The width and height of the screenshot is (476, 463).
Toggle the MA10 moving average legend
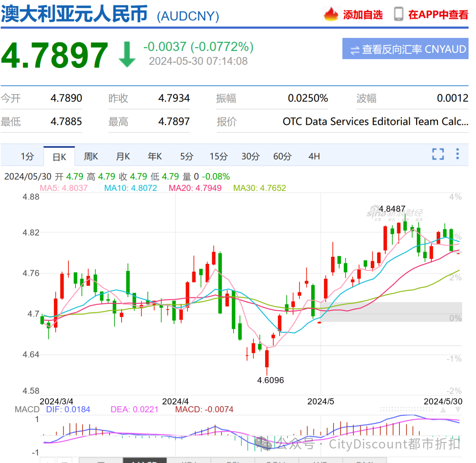click(x=131, y=188)
